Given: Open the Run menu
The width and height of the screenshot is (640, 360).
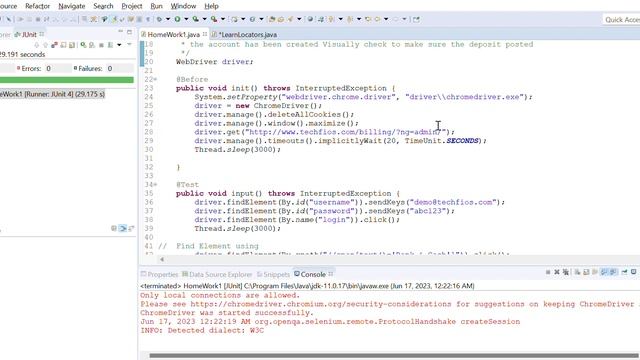Looking at the screenshot, I should pos(156,6).
